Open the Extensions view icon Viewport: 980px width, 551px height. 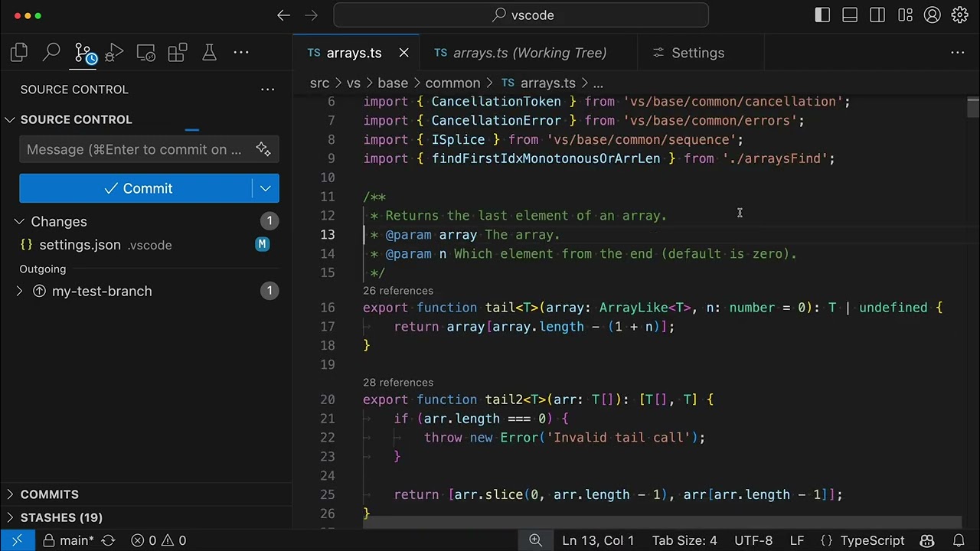(178, 52)
